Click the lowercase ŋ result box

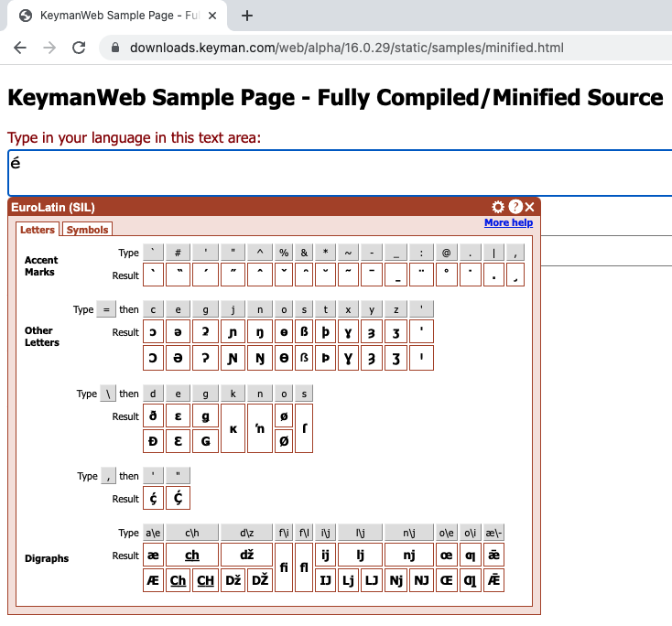(x=260, y=331)
